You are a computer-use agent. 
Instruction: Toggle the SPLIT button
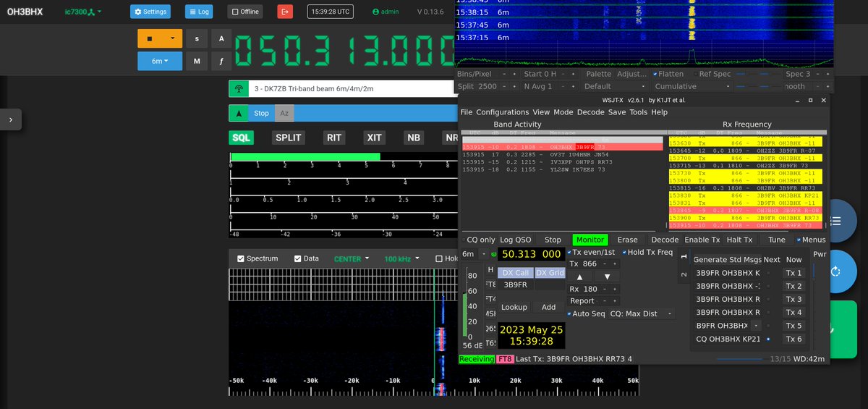[x=288, y=138]
